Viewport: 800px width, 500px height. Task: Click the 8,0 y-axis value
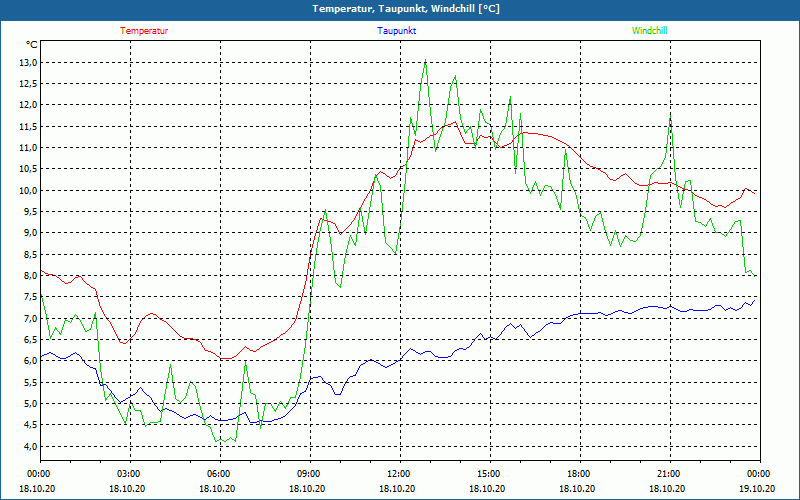pyautogui.click(x=30, y=276)
